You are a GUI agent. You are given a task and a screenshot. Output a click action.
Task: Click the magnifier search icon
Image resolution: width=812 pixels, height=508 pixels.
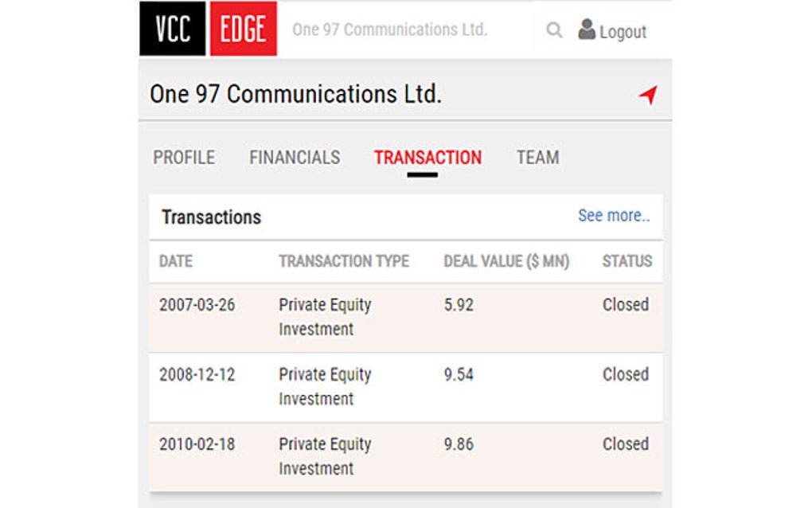point(554,31)
